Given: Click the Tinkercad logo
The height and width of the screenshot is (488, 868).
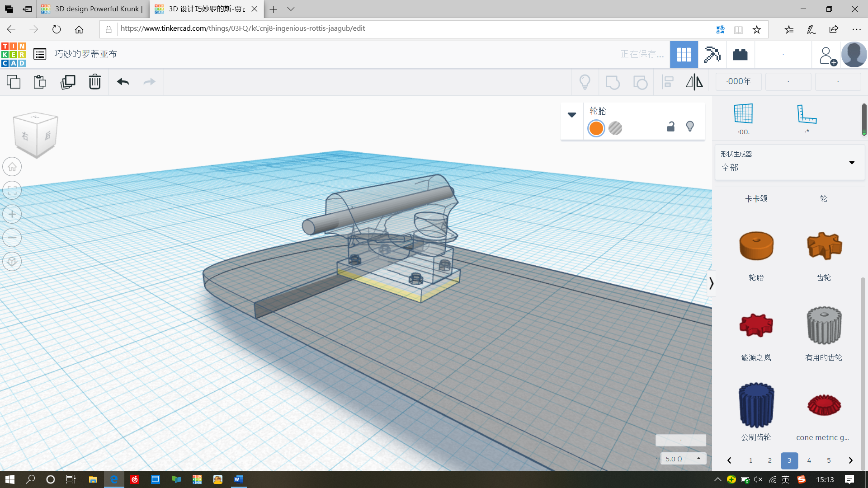Looking at the screenshot, I should [14, 55].
